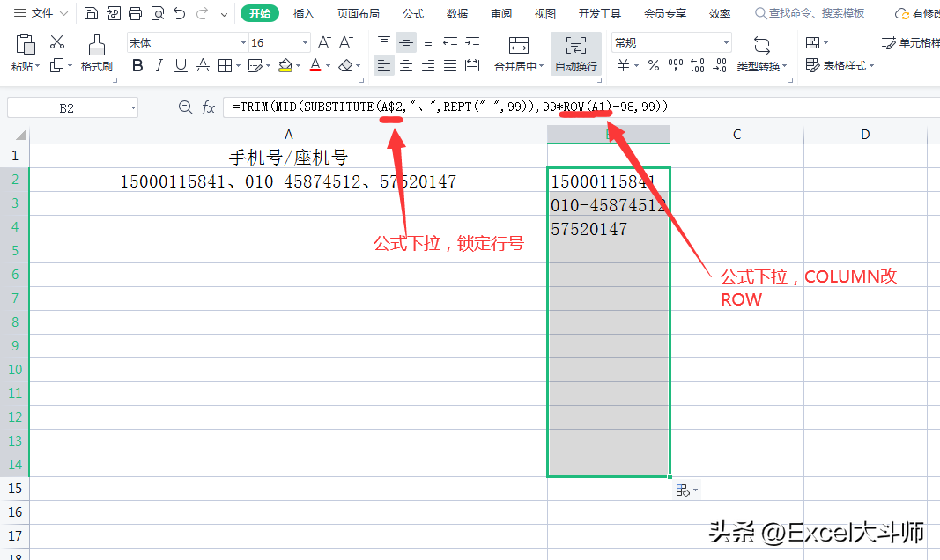The width and height of the screenshot is (940, 560).
Task: Select row 15 header
Action: click(15, 489)
